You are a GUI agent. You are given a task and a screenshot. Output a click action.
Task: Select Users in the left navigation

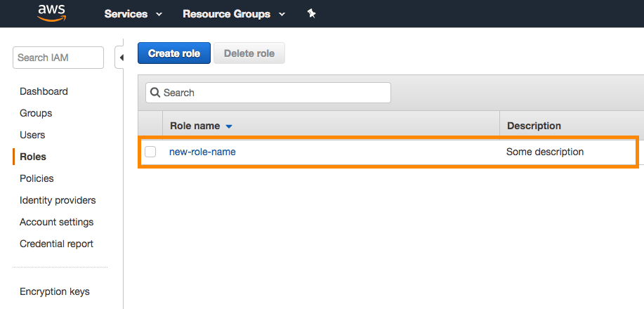point(32,135)
